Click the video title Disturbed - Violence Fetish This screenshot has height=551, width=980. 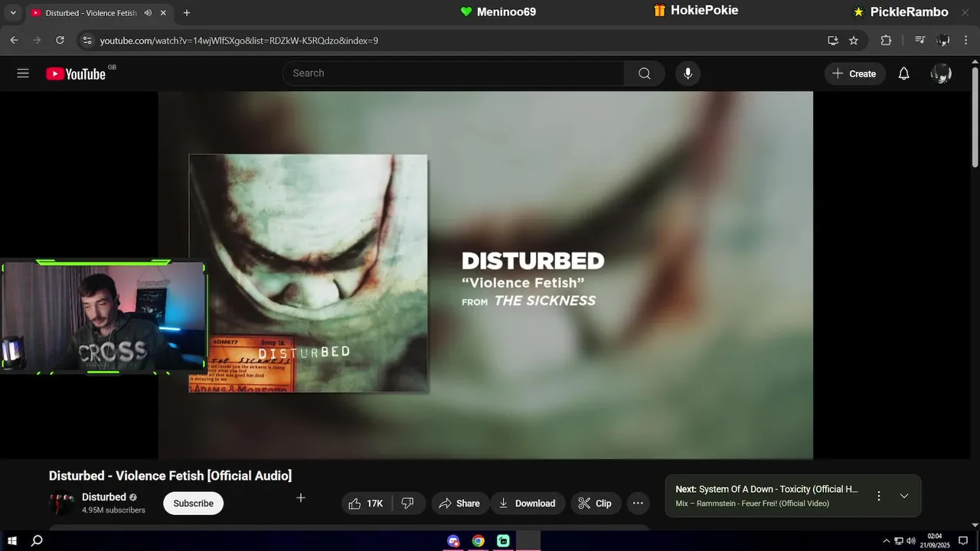(170, 476)
